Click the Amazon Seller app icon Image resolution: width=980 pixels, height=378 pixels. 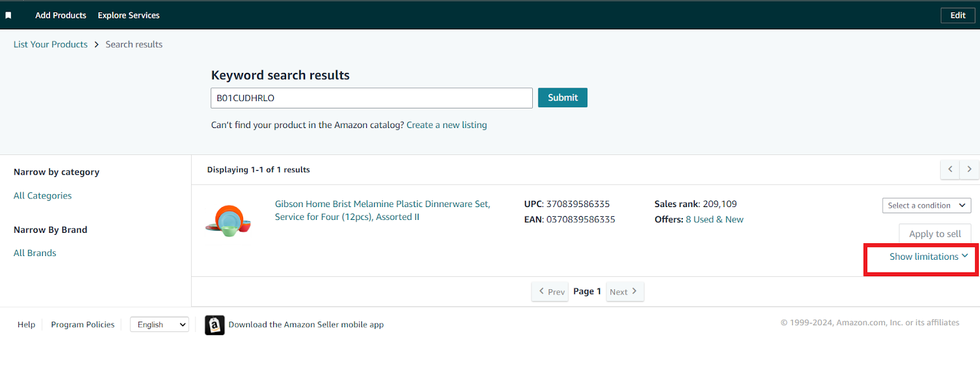pos(214,325)
